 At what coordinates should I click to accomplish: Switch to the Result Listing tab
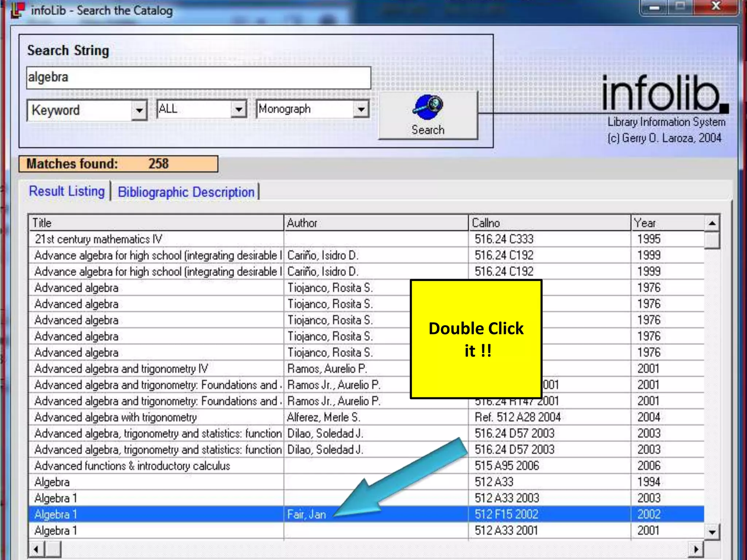click(x=67, y=191)
